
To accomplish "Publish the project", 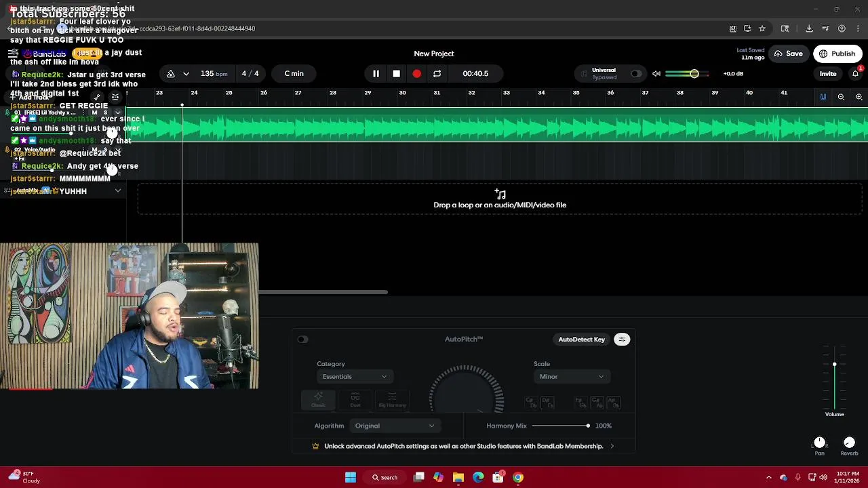I will [x=837, y=54].
